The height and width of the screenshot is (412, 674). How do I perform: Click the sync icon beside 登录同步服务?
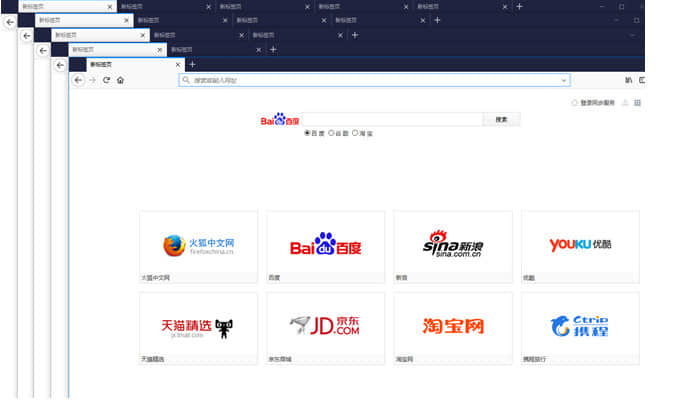pyautogui.click(x=574, y=103)
